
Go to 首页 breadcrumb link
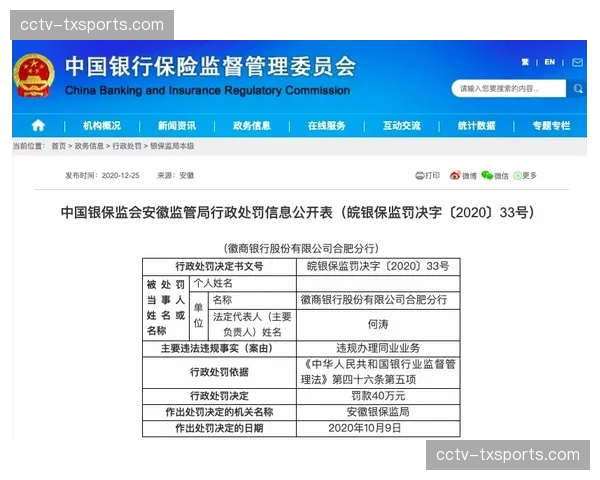click(x=59, y=146)
